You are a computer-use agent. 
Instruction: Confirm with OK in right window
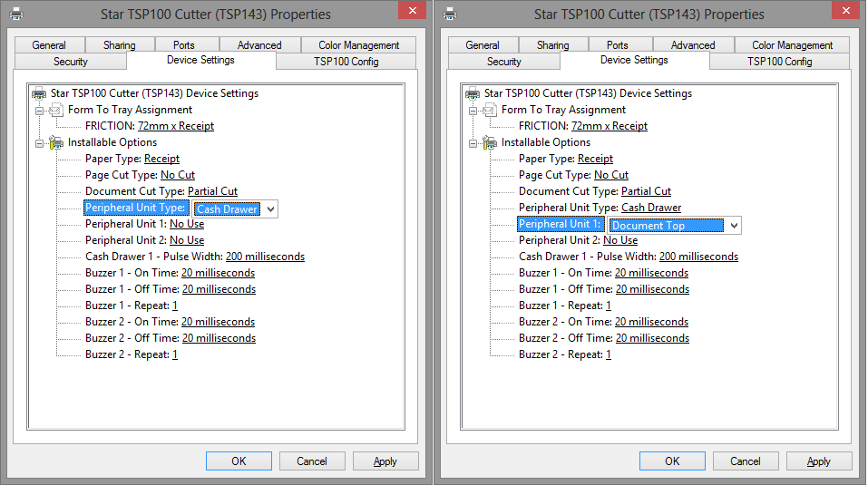[x=672, y=461]
